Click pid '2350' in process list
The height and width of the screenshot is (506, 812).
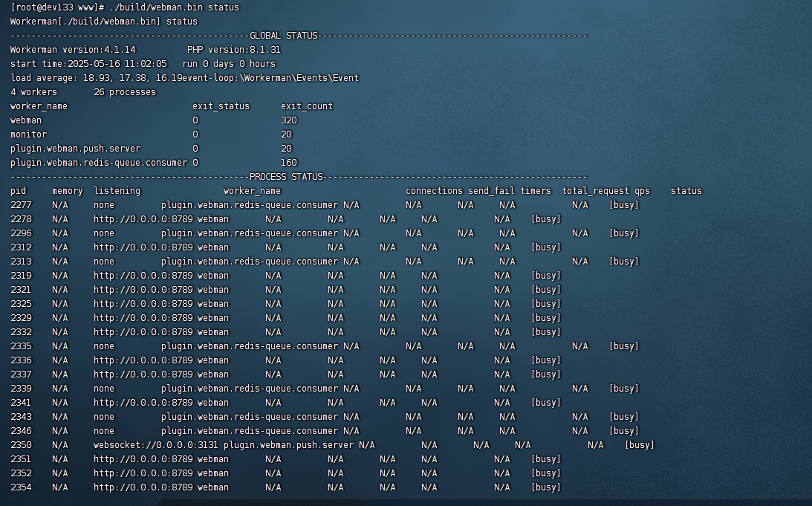coord(21,445)
